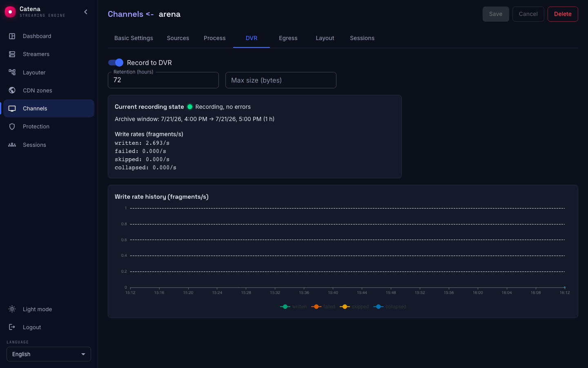
Task: Click the 'arena' channel name in header
Action: coord(169,14)
